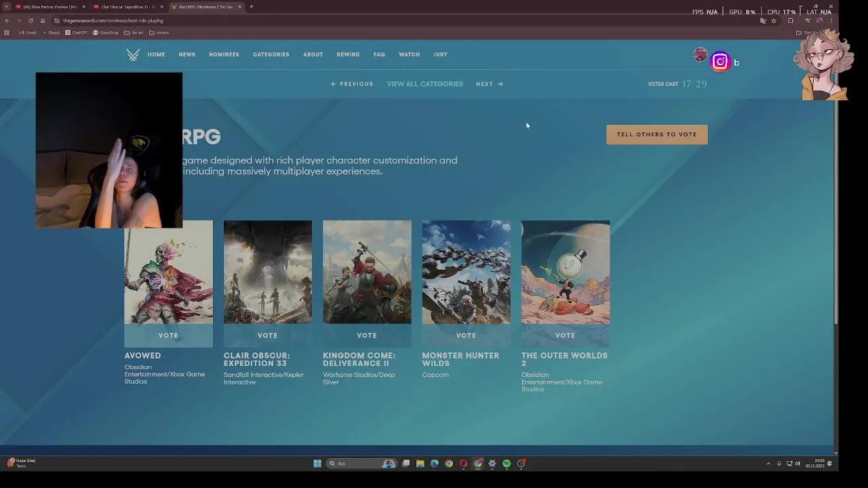Bookmark this page with the star icon

tap(774, 20)
